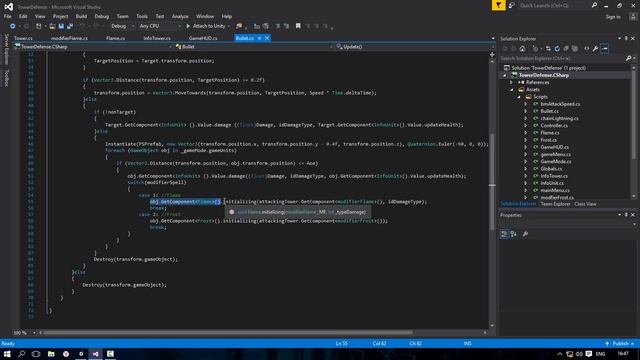Toggle auto-hide pin of Solution Explorer

point(626,38)
